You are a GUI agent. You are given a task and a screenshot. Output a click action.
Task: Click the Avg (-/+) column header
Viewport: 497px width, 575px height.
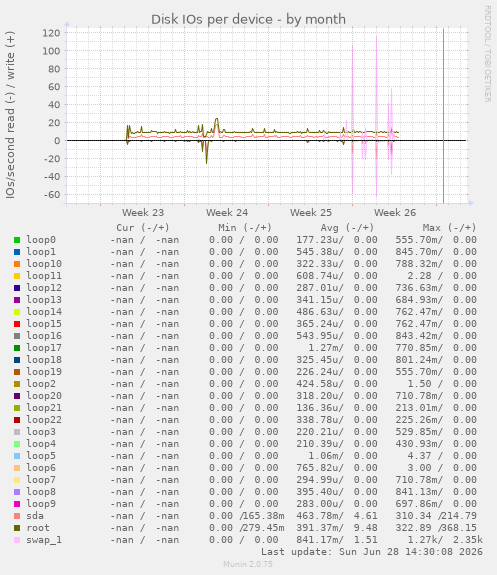coord(347,228)
